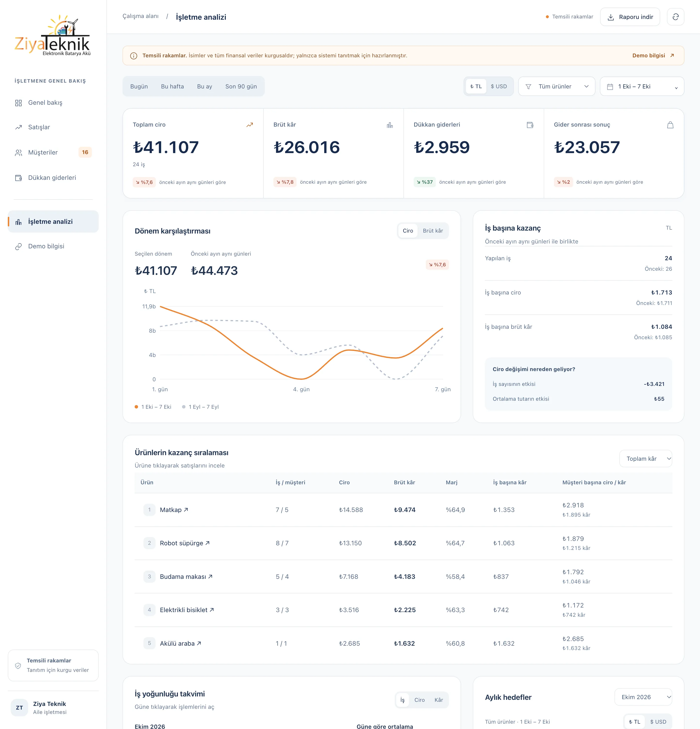Open the 1 Eki – 7 Eki date dropdown
700x729 pixels.
point(642,86)
